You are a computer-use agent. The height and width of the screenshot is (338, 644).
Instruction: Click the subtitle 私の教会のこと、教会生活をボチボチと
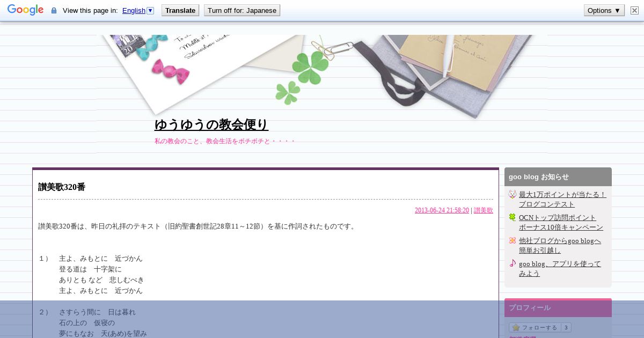(x=225, y=141)
